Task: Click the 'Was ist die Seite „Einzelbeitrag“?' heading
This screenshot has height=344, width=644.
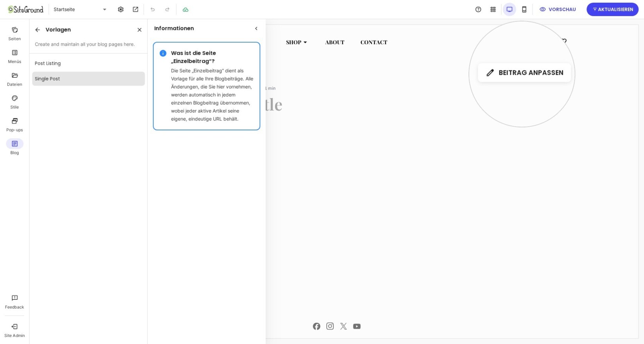Action: click(x=193, y=57)
